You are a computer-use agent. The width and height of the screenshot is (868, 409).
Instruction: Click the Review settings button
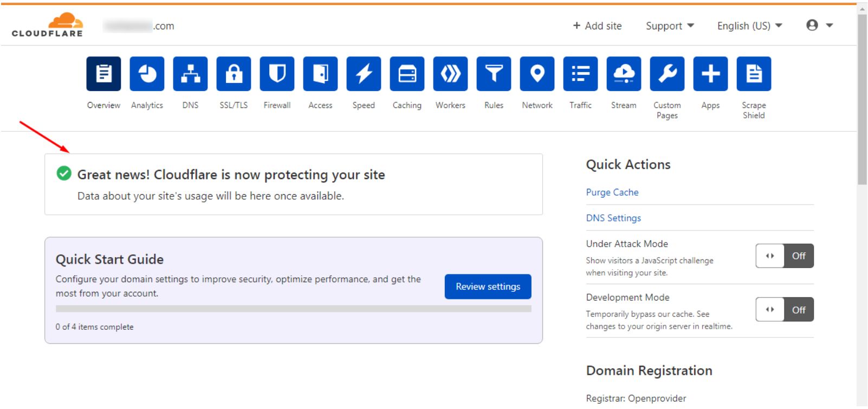click(488, 286)
